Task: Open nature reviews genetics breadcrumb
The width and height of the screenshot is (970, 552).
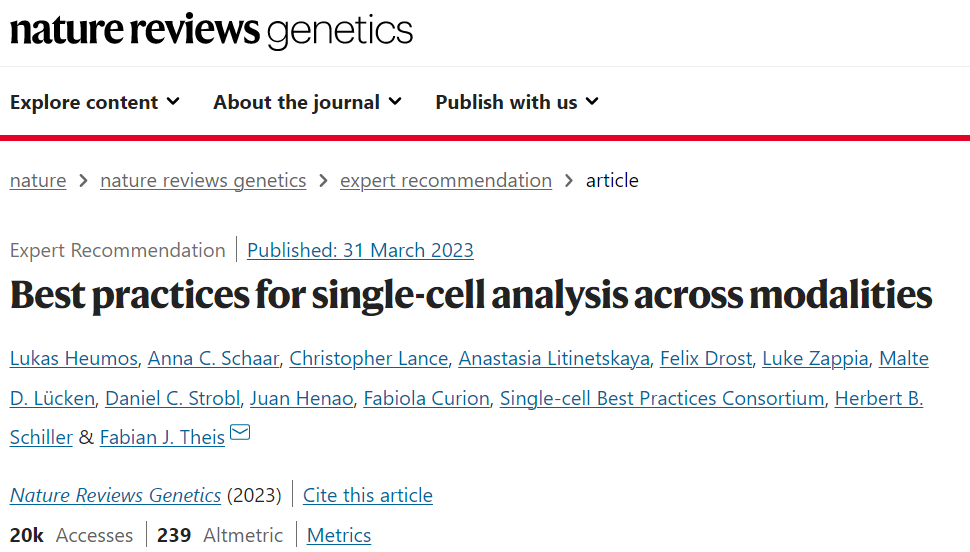Action: (x=203, y=181)
